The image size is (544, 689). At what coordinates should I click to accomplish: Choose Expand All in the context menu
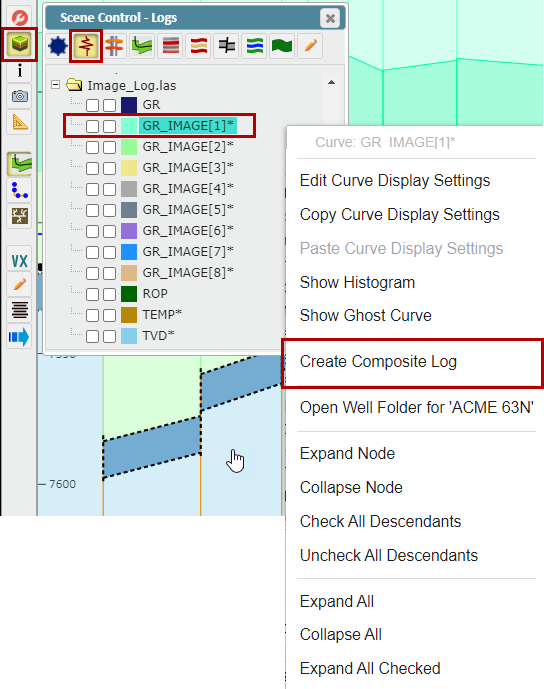[337, 601]
